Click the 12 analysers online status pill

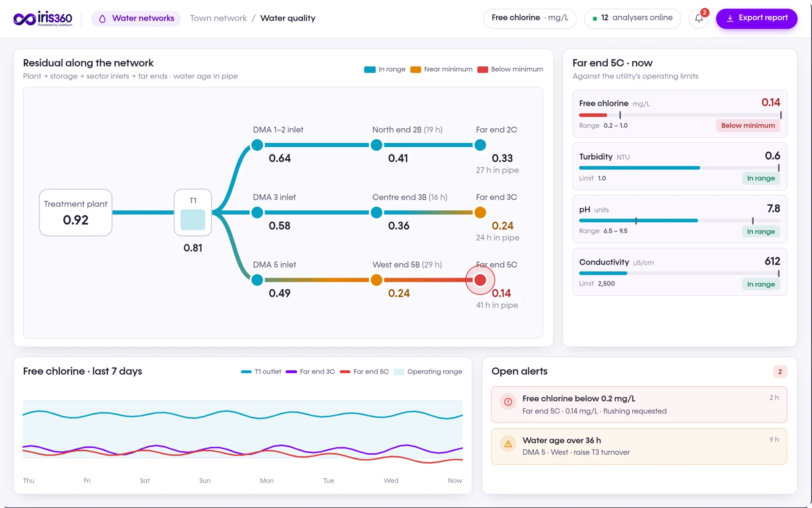pyautogui.click(x=632, y=18)
